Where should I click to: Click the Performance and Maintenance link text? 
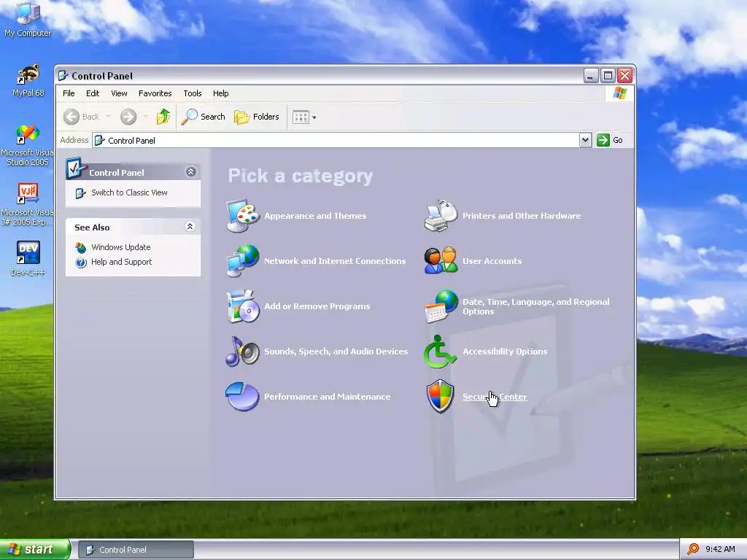(328, 397)
